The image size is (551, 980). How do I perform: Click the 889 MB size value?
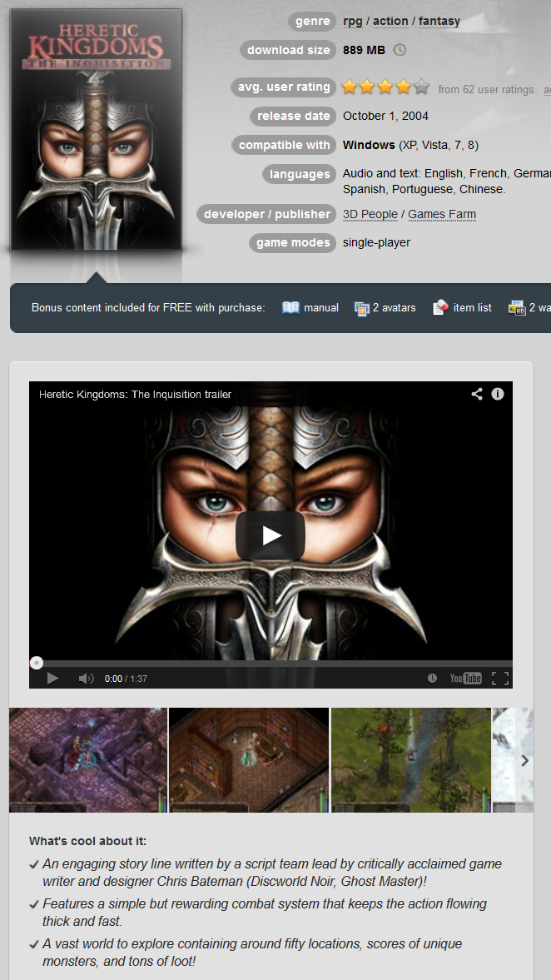(x=365, y=50)
